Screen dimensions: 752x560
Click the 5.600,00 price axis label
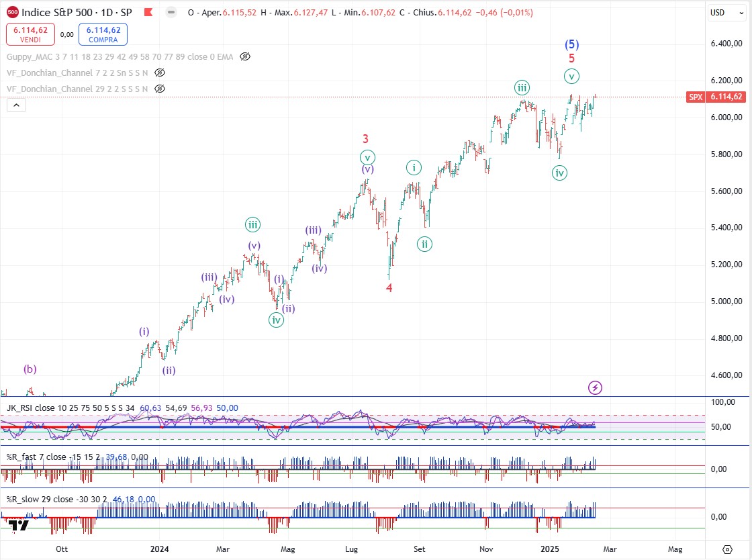726,191
